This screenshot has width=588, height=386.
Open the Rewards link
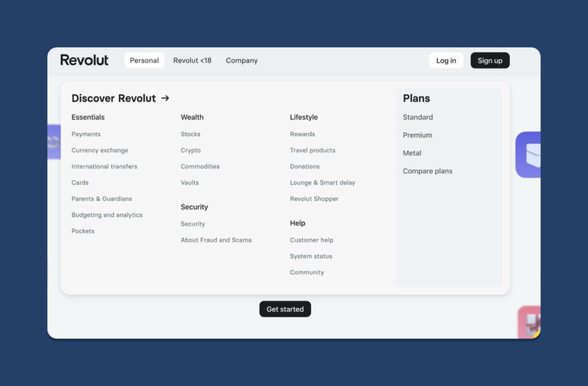[x=302, y=134]
